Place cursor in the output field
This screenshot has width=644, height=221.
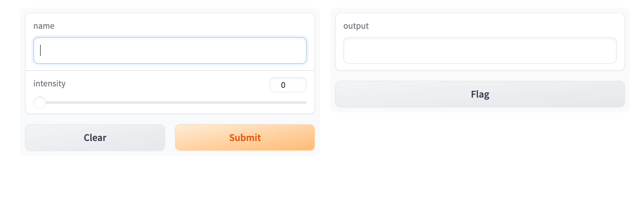480,50
